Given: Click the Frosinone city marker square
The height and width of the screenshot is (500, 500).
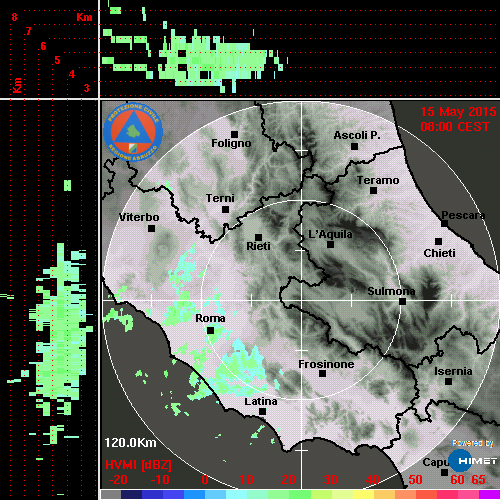Looking at the screenshot, I should click(x=322, y=373).
